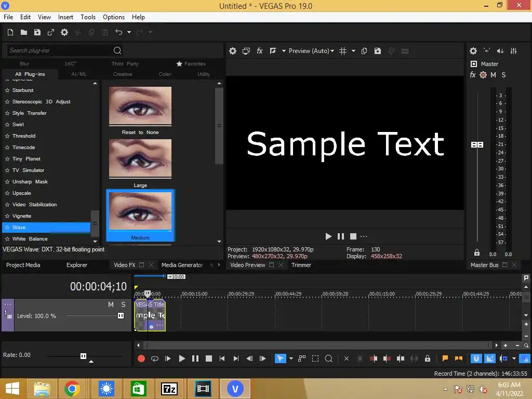Open Preview (Auto) quality dropdown
532x399 pixels.
312,51
